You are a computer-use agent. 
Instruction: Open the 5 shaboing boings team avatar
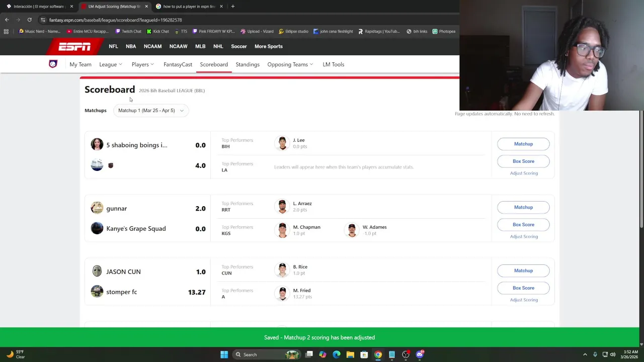(97, 145)
